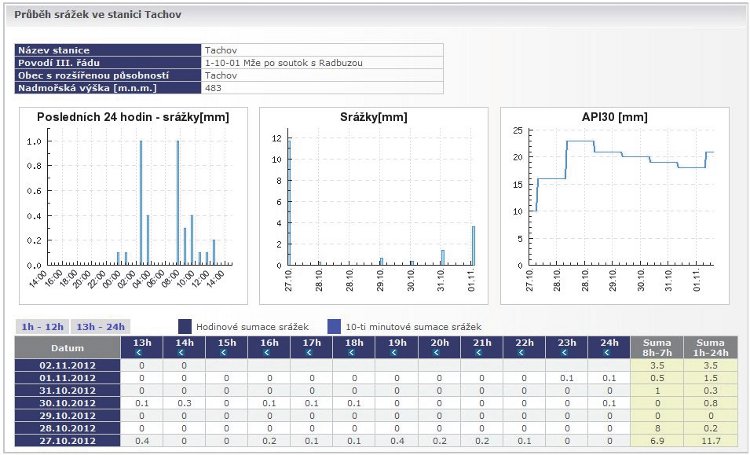Click the Hodinové sumace srážek color swatch
Screen dimensions: 750x455
coord(185,326)
